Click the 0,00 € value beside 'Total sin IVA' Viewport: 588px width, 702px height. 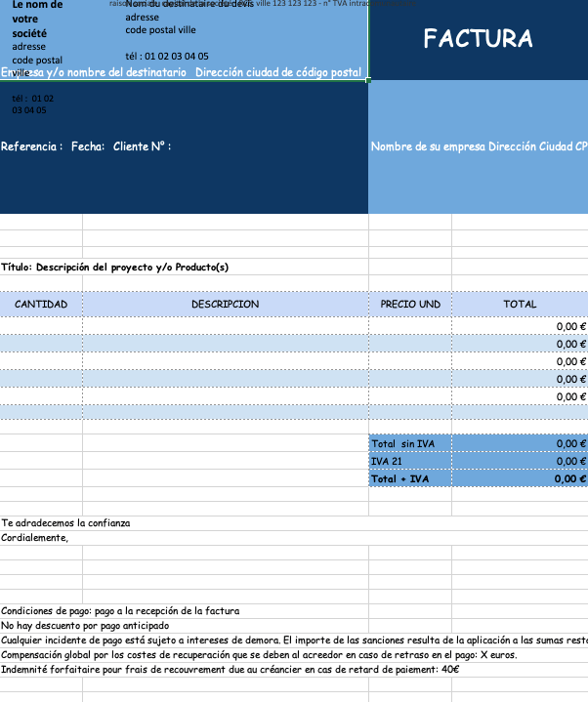(x=570, y=443)
